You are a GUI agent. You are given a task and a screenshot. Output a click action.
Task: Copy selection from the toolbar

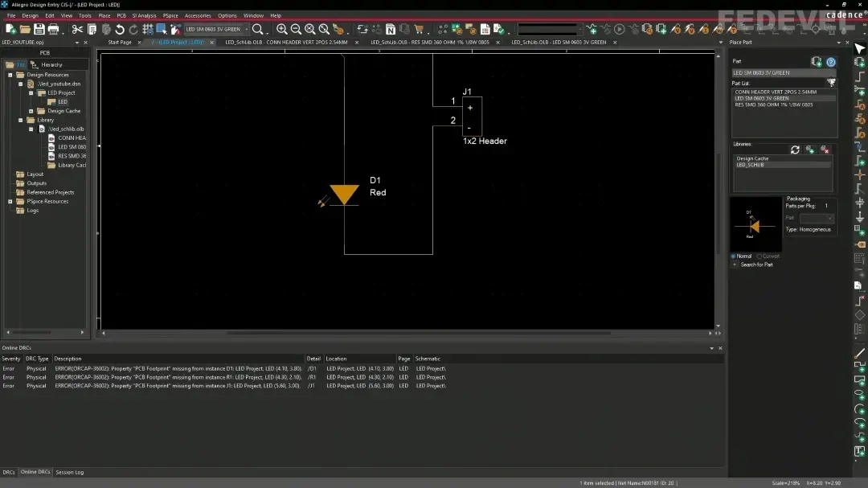click(x=92, y=29)
